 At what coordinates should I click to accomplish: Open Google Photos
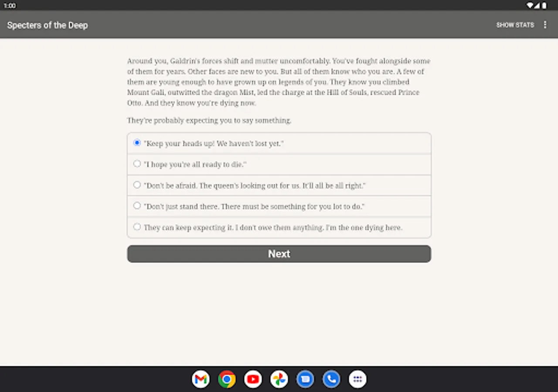(279, 379)
